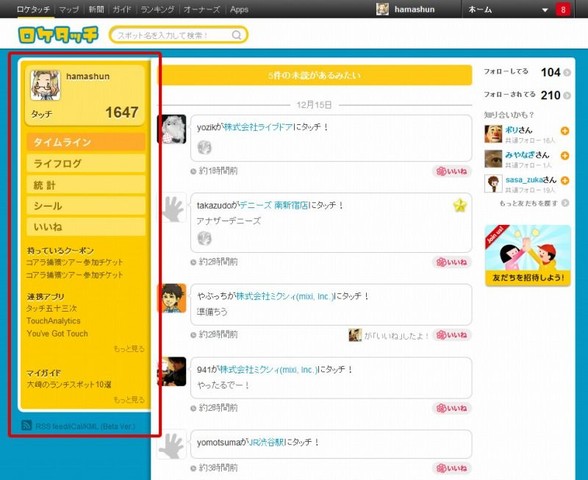Open the デニーズ 南新宿店 spot link
Image resolution: width=588 pixels, height=480 pixels.
point(274,206)
